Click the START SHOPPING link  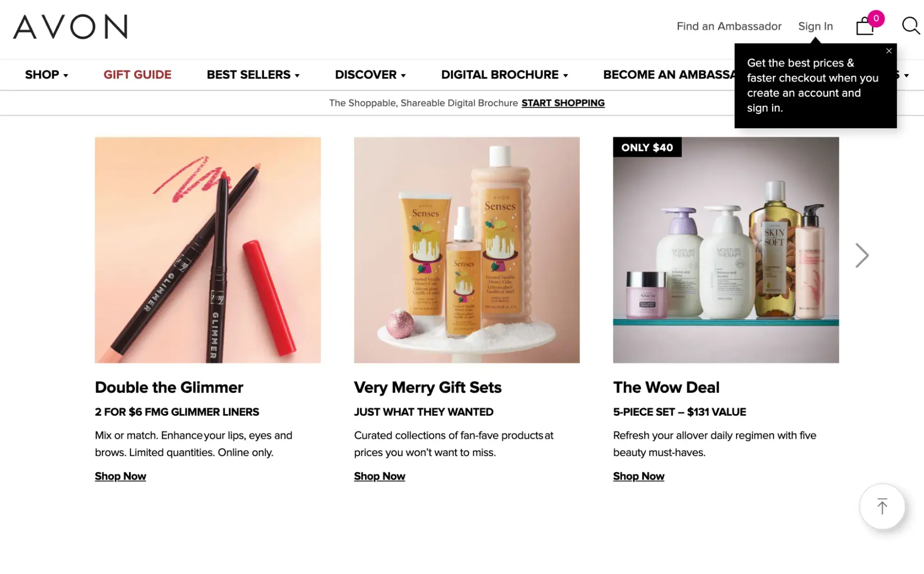pos(563,103)
